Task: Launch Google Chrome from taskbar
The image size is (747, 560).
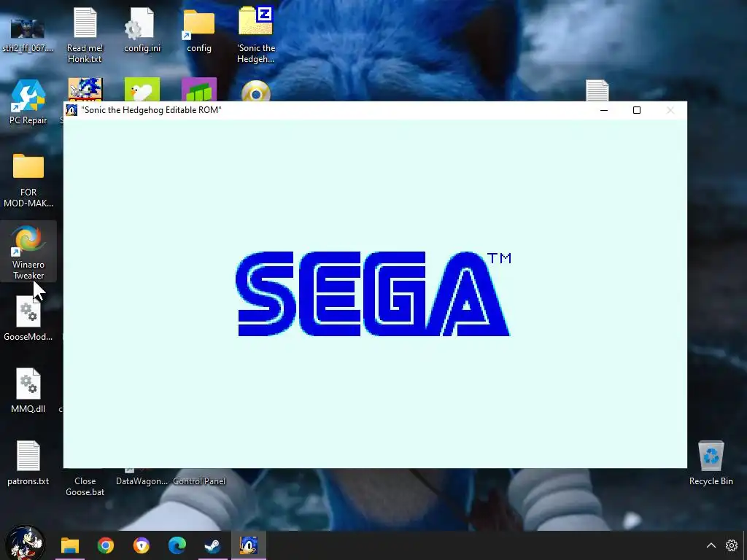Action: 105,545
